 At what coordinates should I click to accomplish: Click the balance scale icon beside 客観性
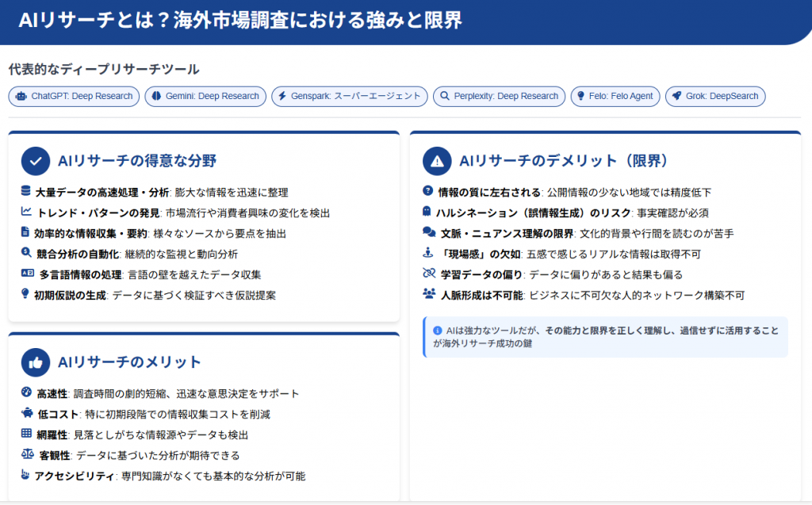point(28,453)
